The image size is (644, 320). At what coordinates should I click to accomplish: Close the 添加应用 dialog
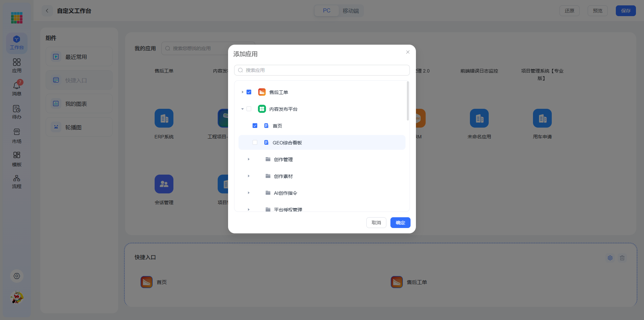point(408,52)
